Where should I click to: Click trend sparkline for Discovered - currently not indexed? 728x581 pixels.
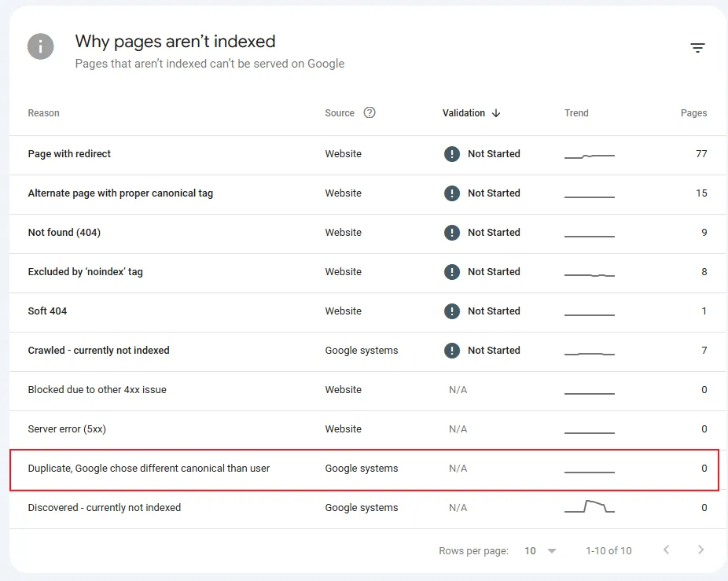tap(589, 507)
